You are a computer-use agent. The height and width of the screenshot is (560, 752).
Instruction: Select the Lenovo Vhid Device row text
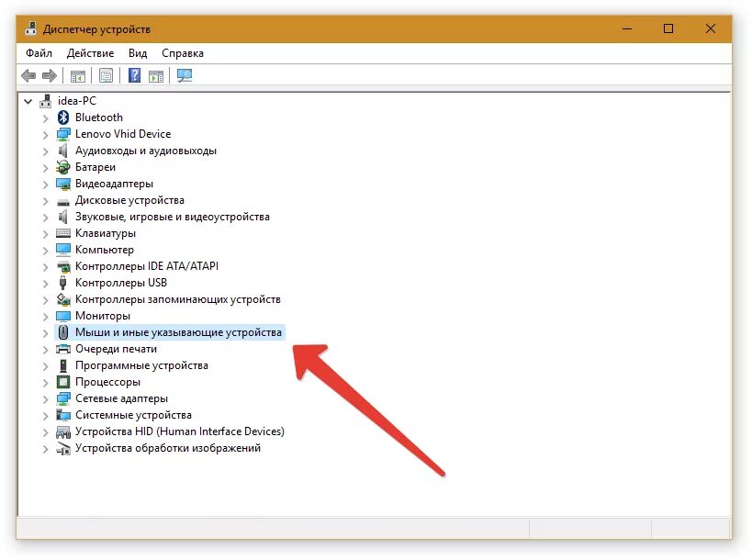(123, 134)
